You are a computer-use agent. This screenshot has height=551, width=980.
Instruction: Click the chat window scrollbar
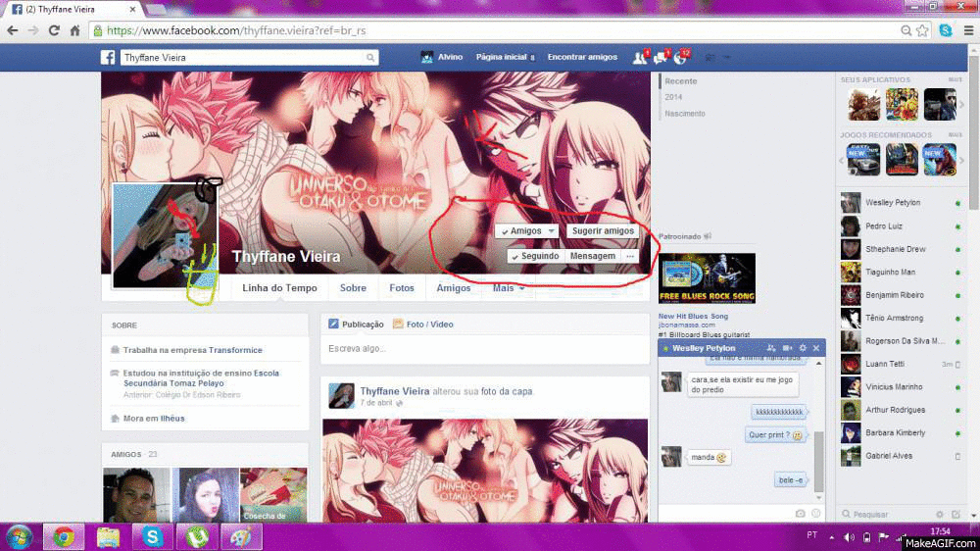819,461
